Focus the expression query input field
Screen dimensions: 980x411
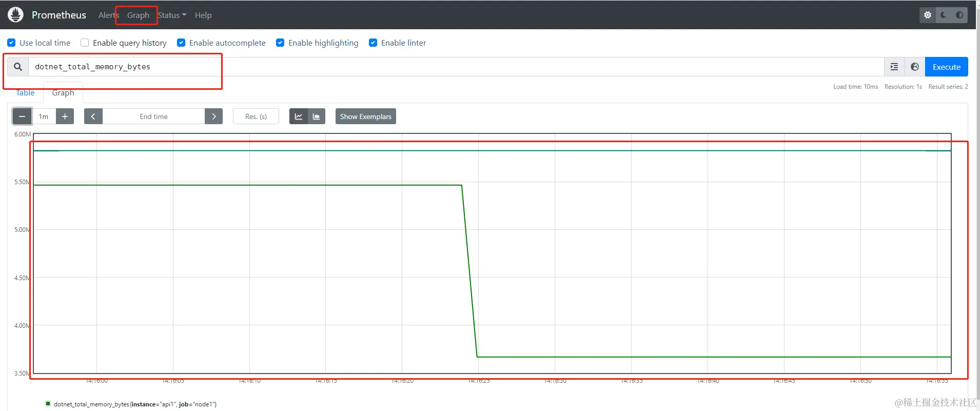(456, 67)
